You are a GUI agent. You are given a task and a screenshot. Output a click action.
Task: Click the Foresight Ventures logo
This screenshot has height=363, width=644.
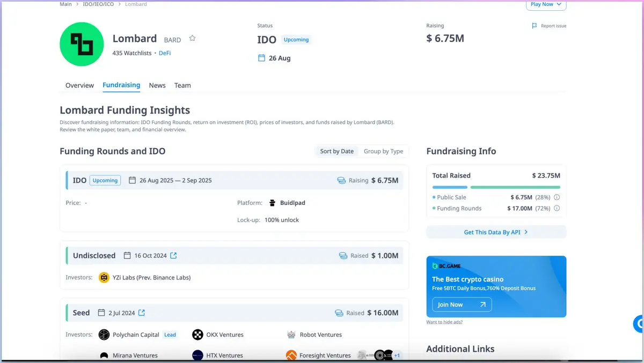(291, 355)
